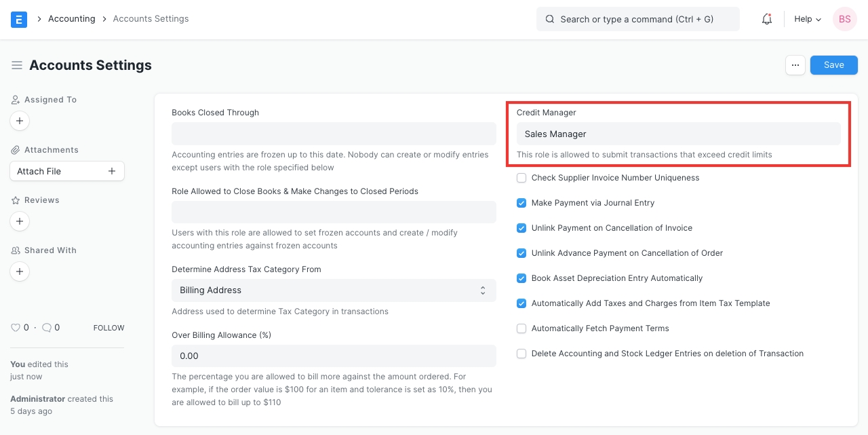Viewport: 868px width, 435px height.
Task: Click the plus under Shared With
Action: [20, 271]
